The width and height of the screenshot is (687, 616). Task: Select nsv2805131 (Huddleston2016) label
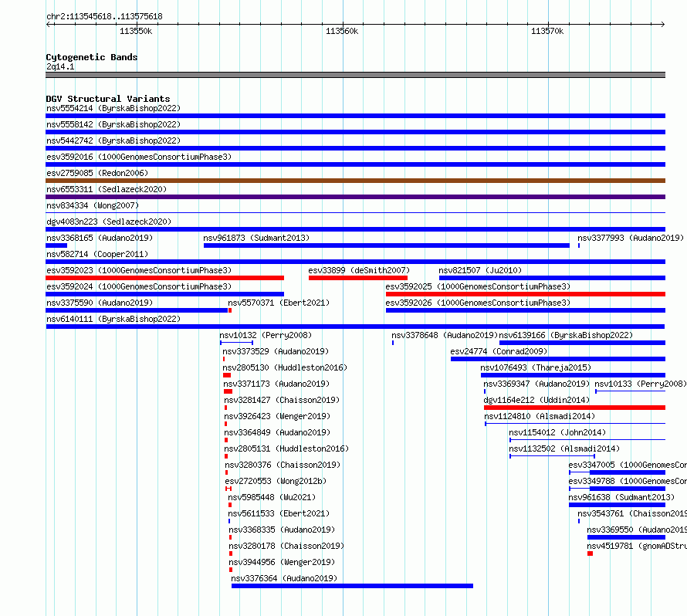point(286,448)
